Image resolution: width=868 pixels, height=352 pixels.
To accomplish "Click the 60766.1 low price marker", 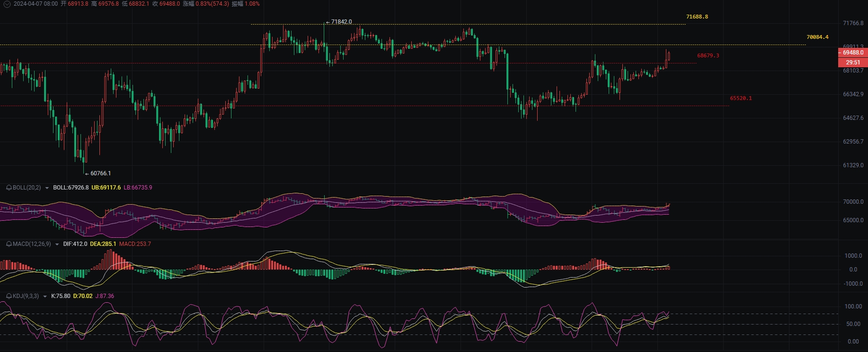I will (x=100, y=173).
